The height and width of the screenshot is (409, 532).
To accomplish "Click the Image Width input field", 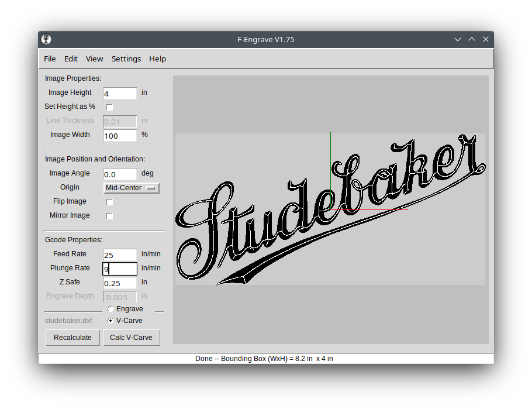I will coord(120,136).
